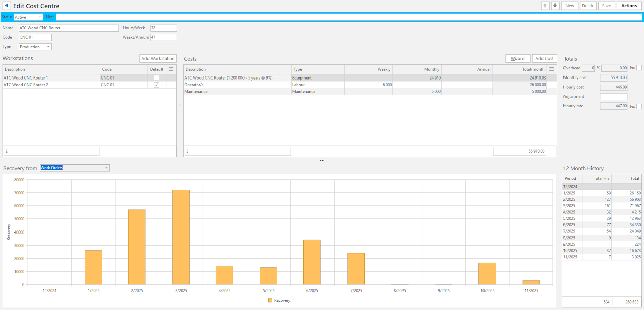Click the Total/month column header
The image size is (644, 310).
[x=520, y=69]
